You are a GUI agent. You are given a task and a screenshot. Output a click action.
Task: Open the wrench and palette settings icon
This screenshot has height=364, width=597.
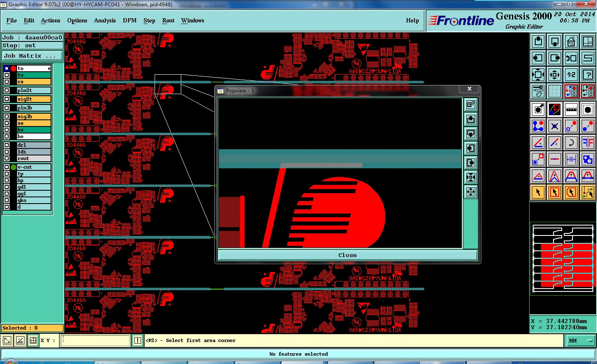coord(538,91)
